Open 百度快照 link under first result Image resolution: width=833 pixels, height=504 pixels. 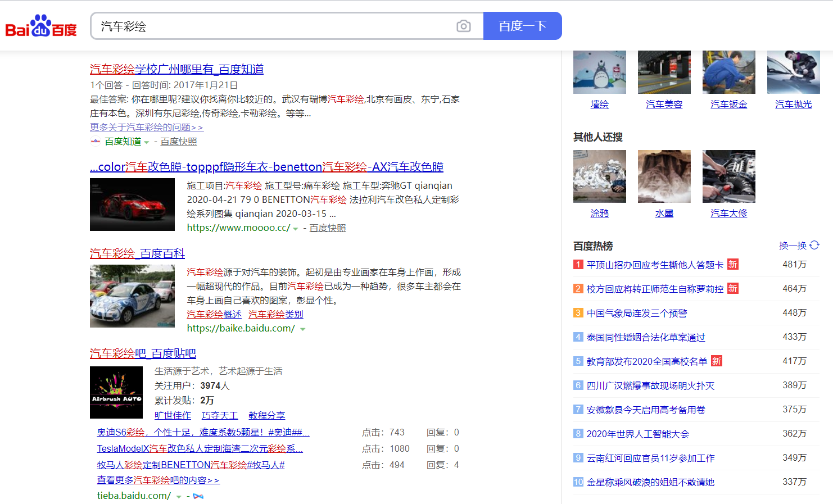(179, 142)
